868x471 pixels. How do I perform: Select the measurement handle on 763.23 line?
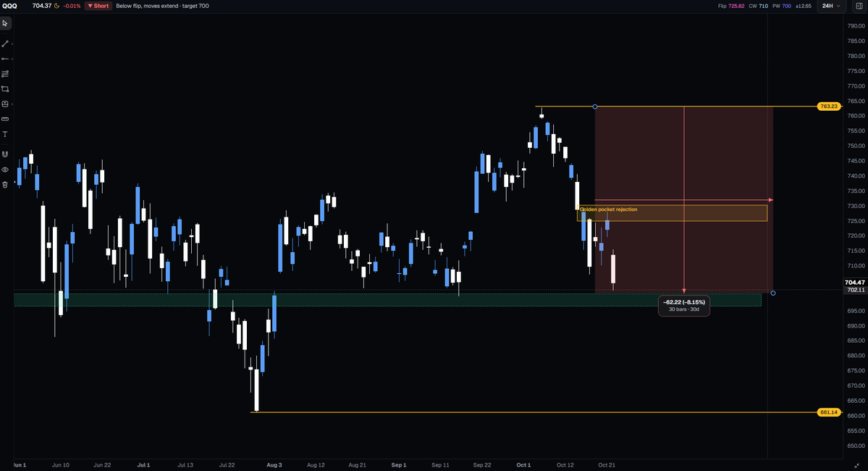(595, 107)
